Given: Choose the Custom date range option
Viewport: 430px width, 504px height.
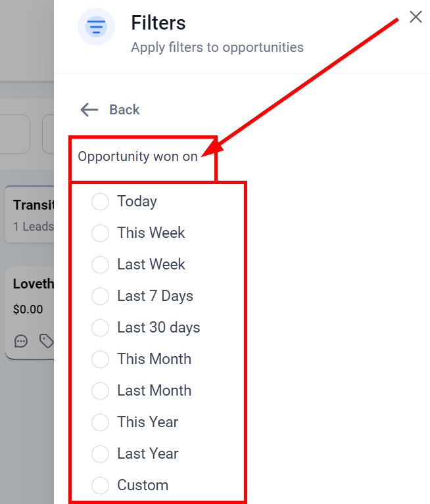Looking at the screenshot, I should 101,486.
